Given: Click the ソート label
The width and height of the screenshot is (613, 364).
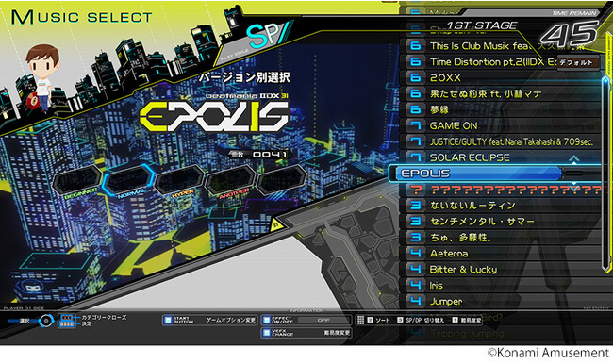Looking at the screenshot, I should click(x=383, y=321).
